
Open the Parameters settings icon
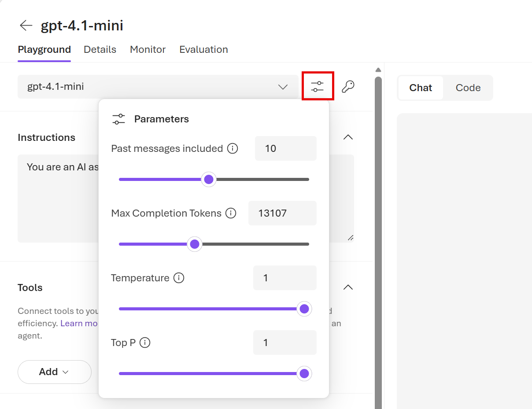318,86
